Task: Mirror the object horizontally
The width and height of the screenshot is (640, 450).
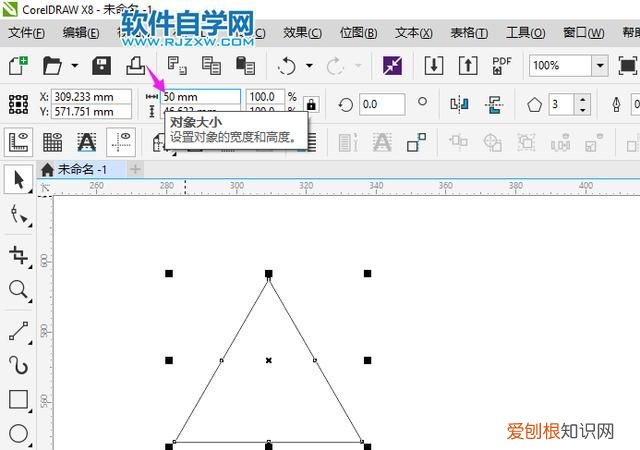Action: click(459, 105)
